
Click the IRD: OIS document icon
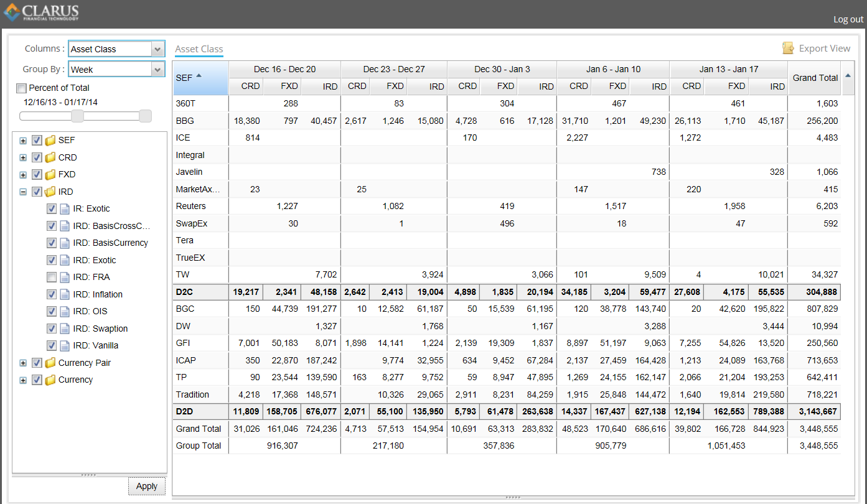coord(65,312)
